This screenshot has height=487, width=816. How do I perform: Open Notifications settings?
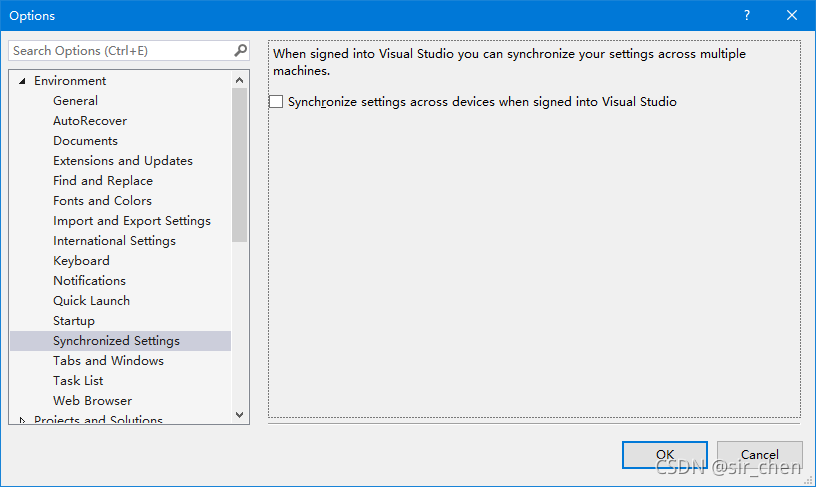(x=90, y=280)
